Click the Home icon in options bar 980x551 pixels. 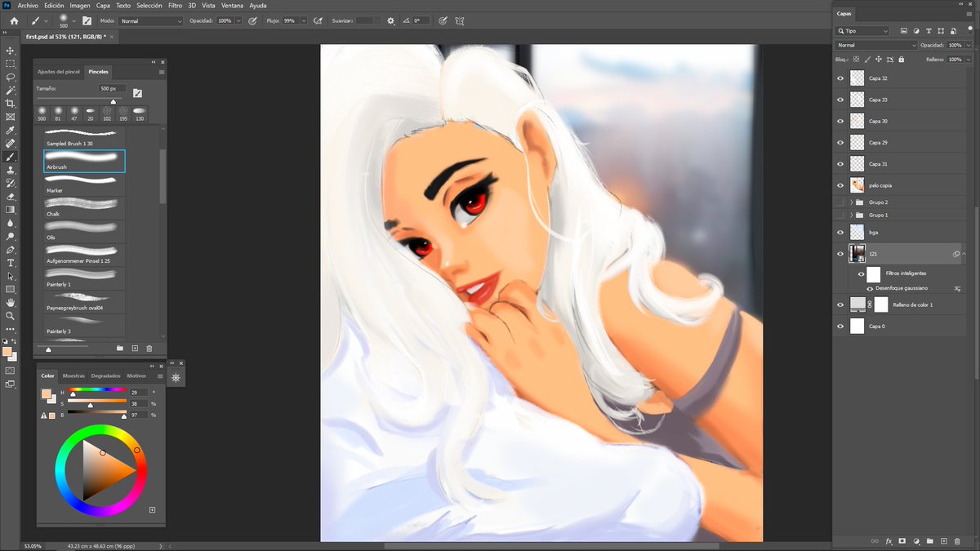13,20
